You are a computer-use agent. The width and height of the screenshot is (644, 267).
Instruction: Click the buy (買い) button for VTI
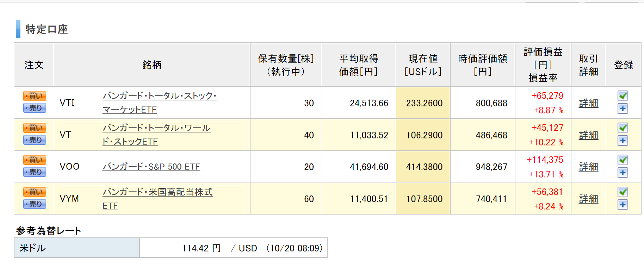coord(35,96)
